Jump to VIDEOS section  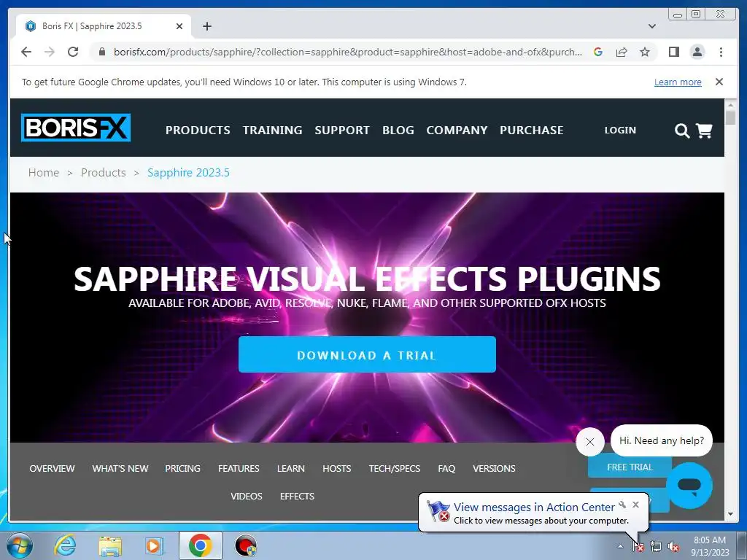pyautogui.click(x=247, y=496)
